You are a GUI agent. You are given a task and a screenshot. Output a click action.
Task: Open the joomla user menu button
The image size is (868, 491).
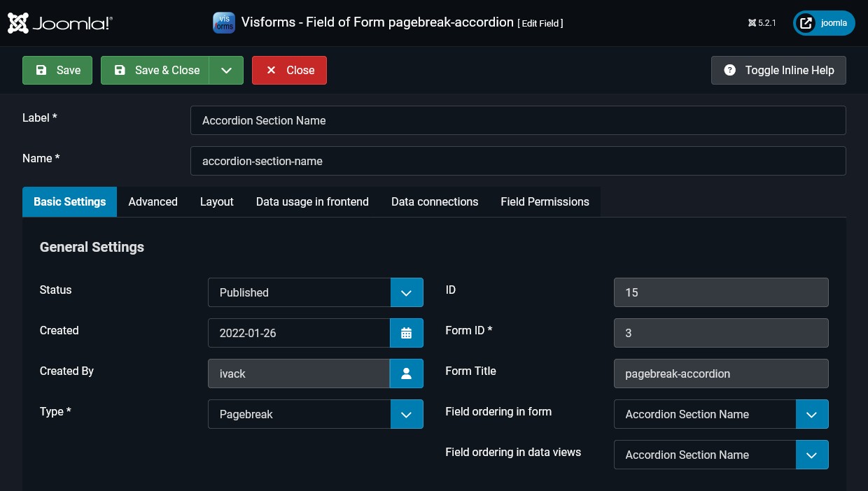[824, 23]
